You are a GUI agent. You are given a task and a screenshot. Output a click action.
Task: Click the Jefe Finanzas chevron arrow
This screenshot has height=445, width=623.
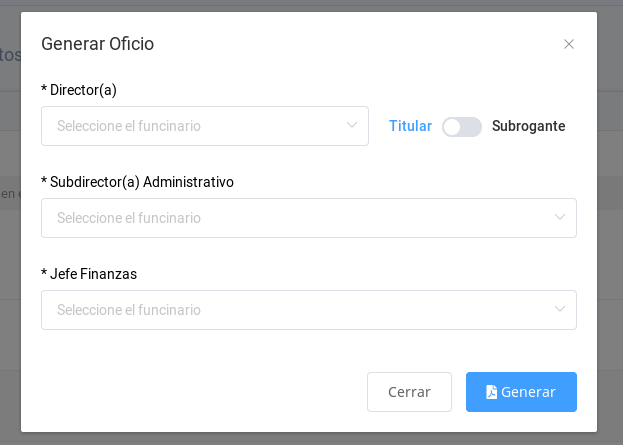pyautogui.click(x=560, y=310)
